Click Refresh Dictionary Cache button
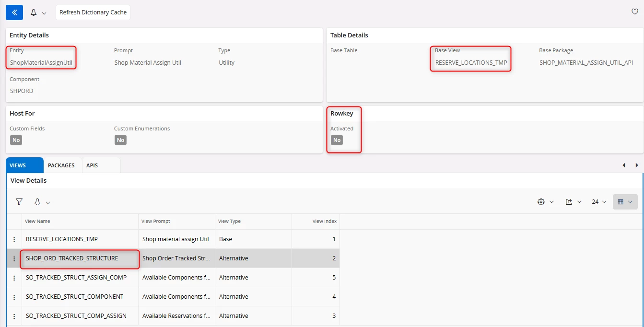644x327 pixels. coord(93,12)
